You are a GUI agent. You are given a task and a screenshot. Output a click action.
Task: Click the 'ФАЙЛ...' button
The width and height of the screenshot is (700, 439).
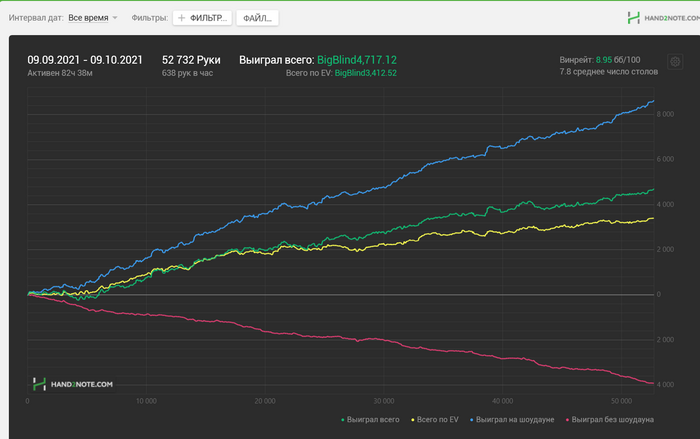(257, 18)
